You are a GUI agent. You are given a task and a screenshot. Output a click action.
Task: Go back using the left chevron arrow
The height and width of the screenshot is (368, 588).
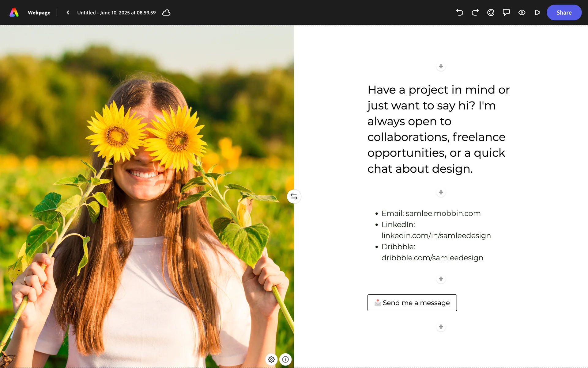[68, 13]
